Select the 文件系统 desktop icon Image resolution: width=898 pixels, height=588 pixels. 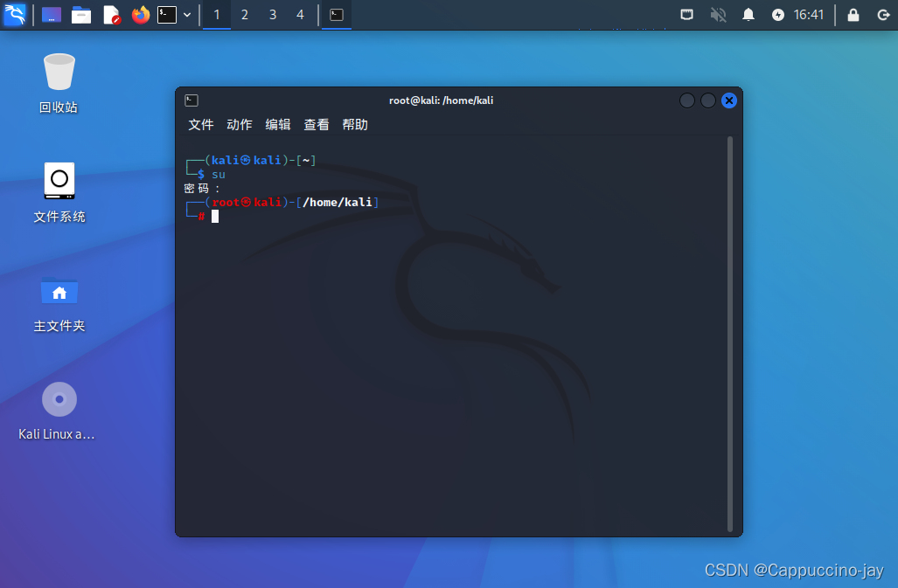coord(59,193)
